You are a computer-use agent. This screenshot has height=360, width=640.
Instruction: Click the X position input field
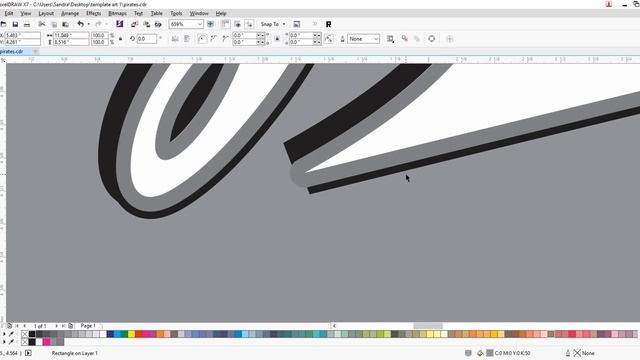[22, 36]
